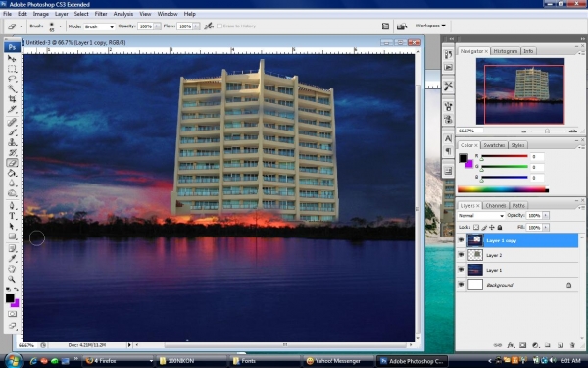588x368 pixels.
Task: Click the airbrush icon in options bar
Action: pos(209,26)
